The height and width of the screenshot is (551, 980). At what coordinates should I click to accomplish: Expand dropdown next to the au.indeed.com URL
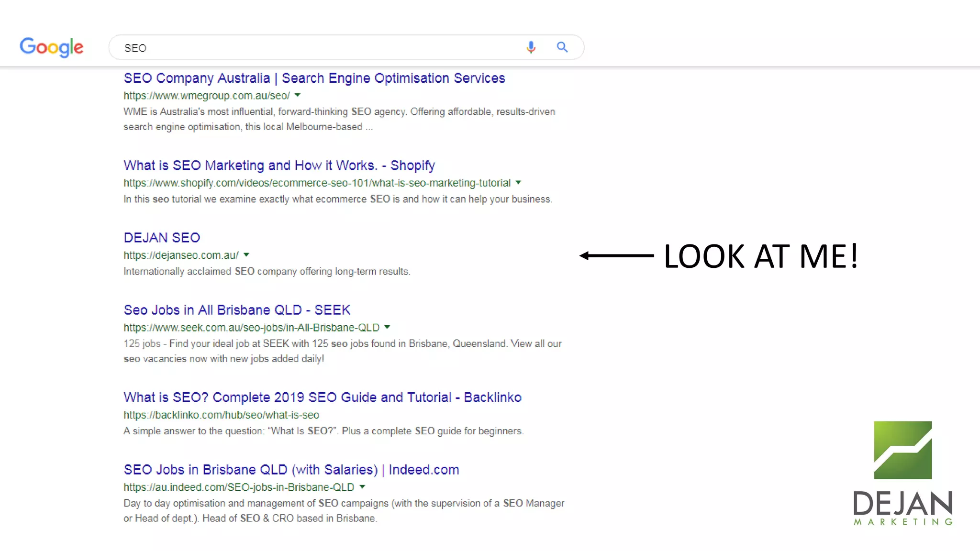(362, 487)
